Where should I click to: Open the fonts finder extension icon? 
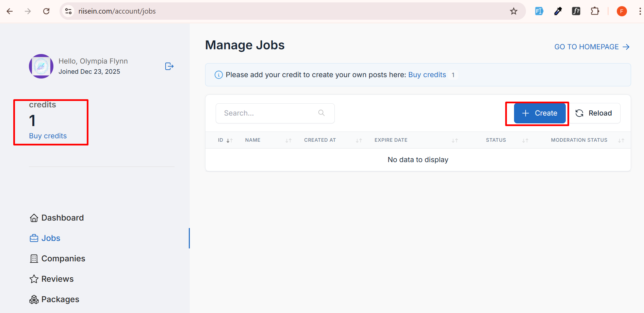[x=576, y=11]
